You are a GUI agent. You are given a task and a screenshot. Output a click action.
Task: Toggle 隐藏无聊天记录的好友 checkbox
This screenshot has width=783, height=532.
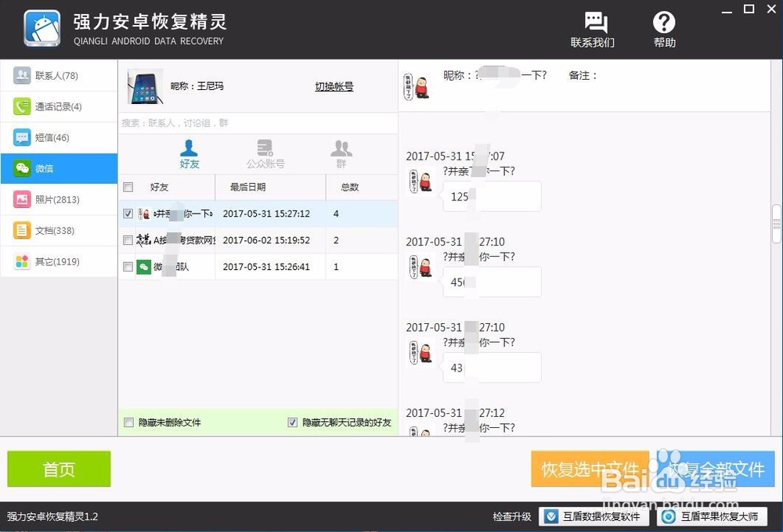click(x=293, y=422)
